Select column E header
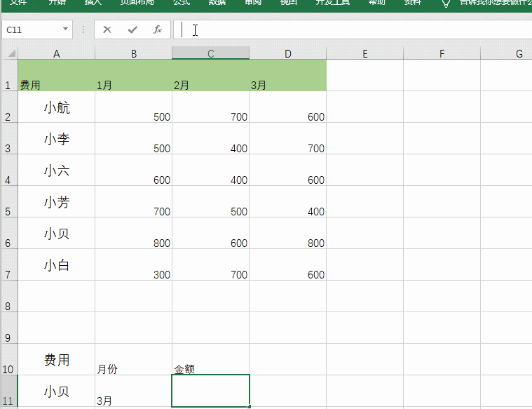 tap(364, 54)
